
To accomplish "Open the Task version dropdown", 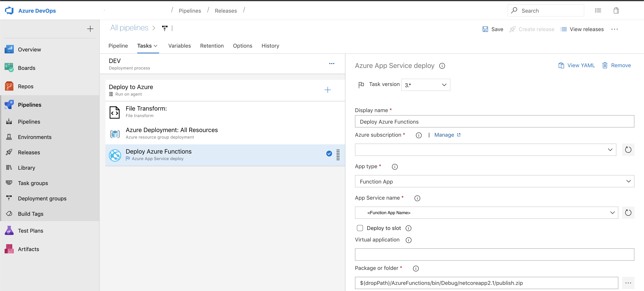I will point(426,85).
